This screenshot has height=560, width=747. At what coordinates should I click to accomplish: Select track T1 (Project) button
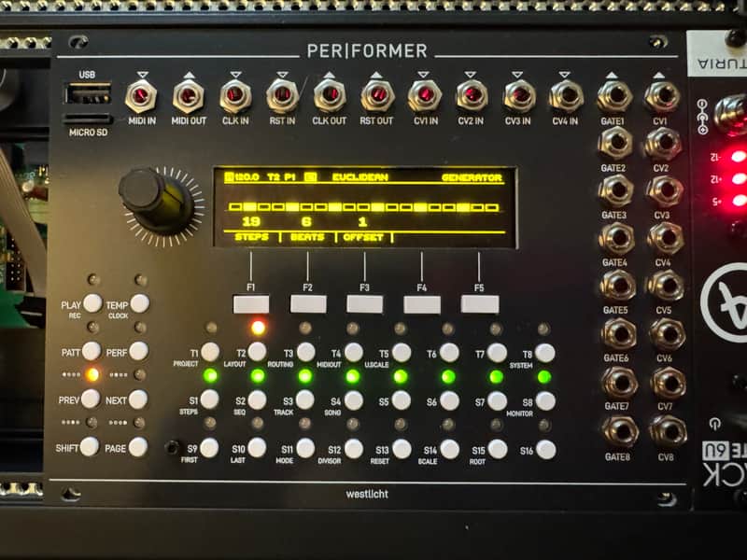coord(210,352)
